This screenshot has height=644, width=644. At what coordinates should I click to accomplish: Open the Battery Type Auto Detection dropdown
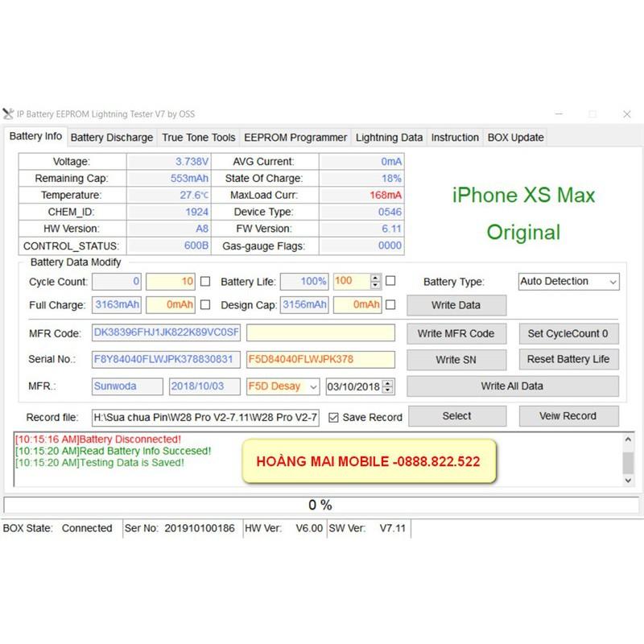click(x=569, y=281)
